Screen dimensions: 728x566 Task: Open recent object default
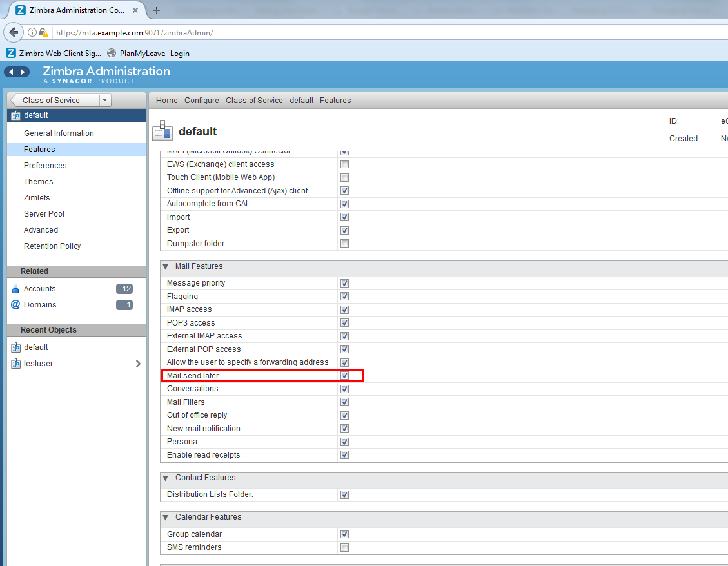pyautogui.click(x=35, y=347)
